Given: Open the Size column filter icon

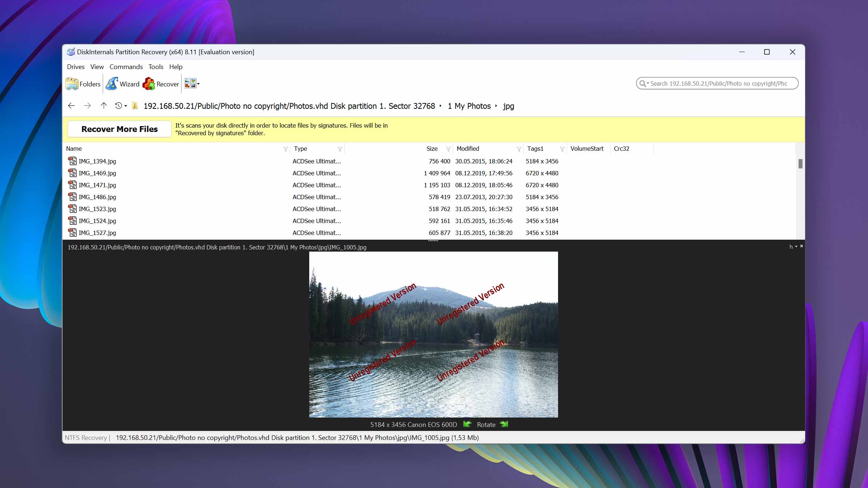Looking at the screenshot, I should click(448, 149).
